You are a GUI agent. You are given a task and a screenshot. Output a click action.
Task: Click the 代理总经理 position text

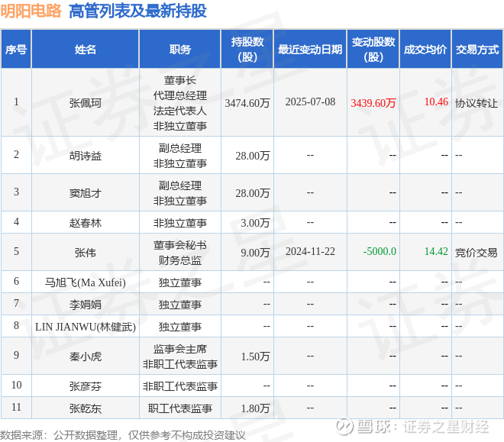180,95
